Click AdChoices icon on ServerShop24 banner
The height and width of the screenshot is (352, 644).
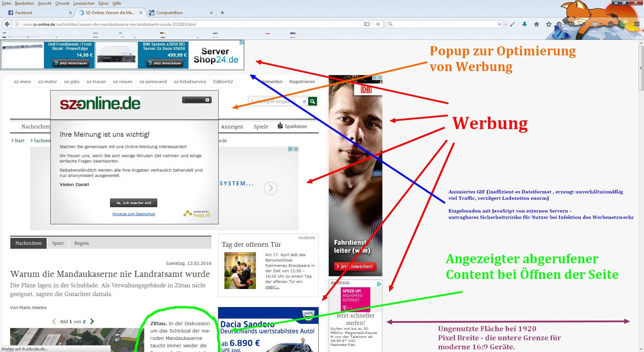tap(241, 43)
